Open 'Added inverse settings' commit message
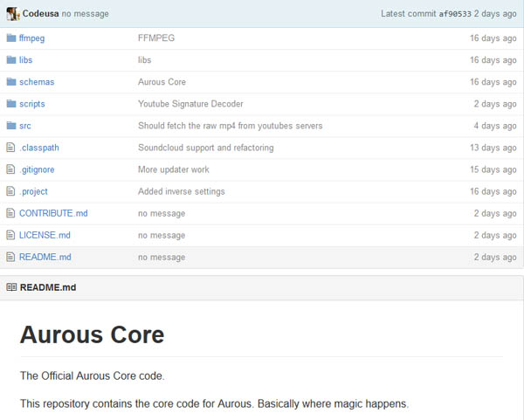This screenshot has width=524, height=420. [x=182, y=191]
